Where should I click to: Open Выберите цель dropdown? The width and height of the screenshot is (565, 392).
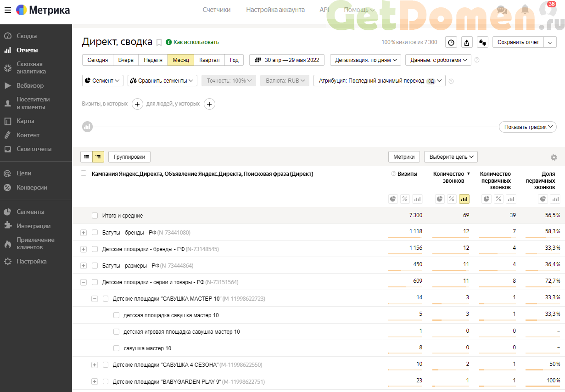point(451,157)
